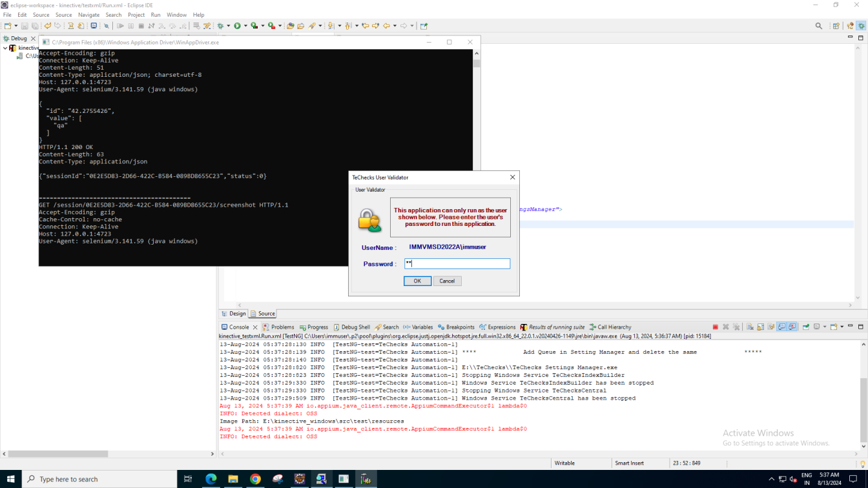The image size is (868, 488).
Task: Click Cancel in TeChecks User Validator
Action: pos(447,281)
